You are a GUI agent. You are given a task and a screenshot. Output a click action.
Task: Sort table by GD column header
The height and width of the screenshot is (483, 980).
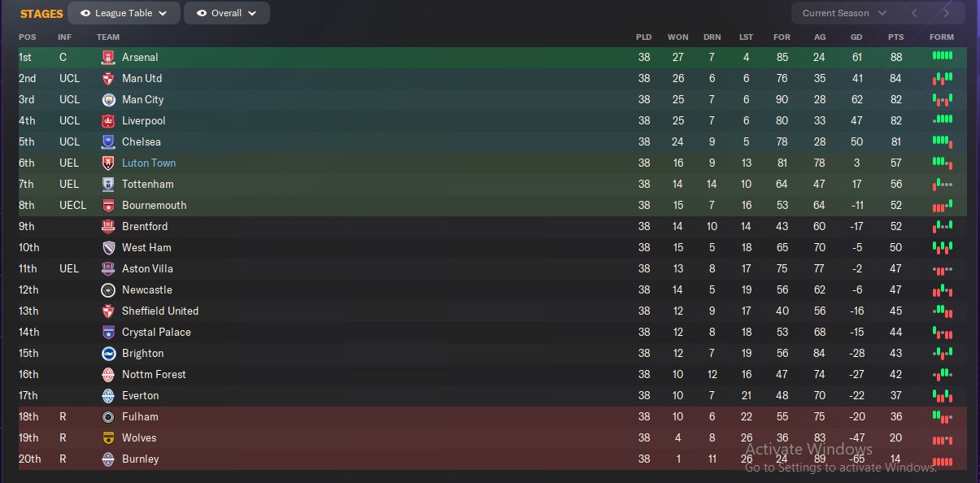[856, 37]
